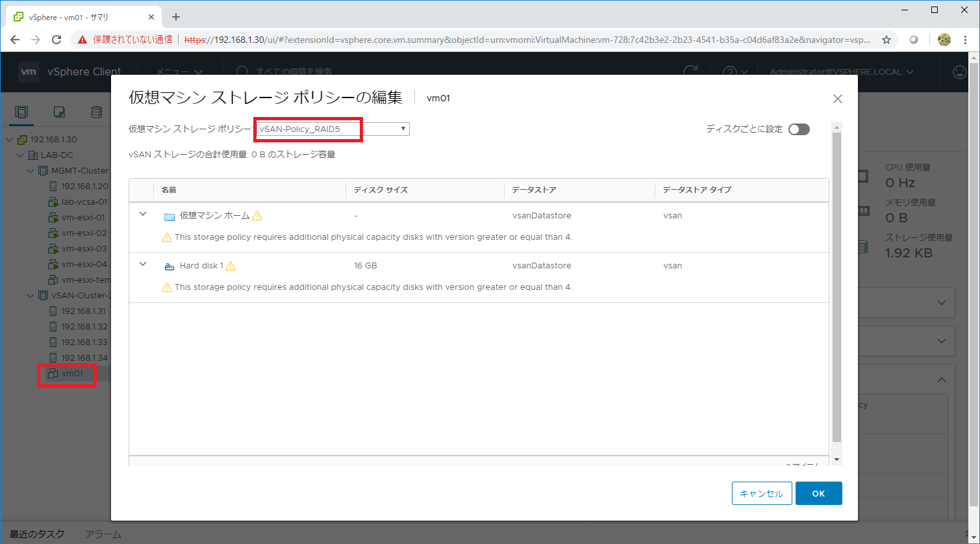Select host 192.168.1.32 in tree
980x544 pixels.
point(84,327)
